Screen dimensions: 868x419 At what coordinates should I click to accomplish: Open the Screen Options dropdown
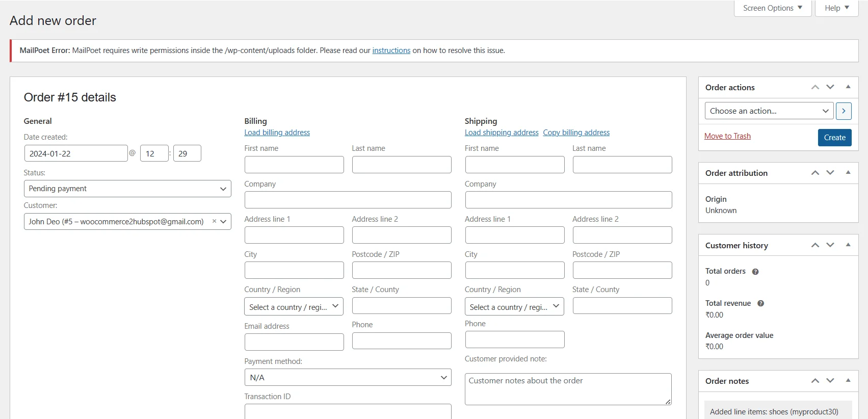(x=773, y=8)
